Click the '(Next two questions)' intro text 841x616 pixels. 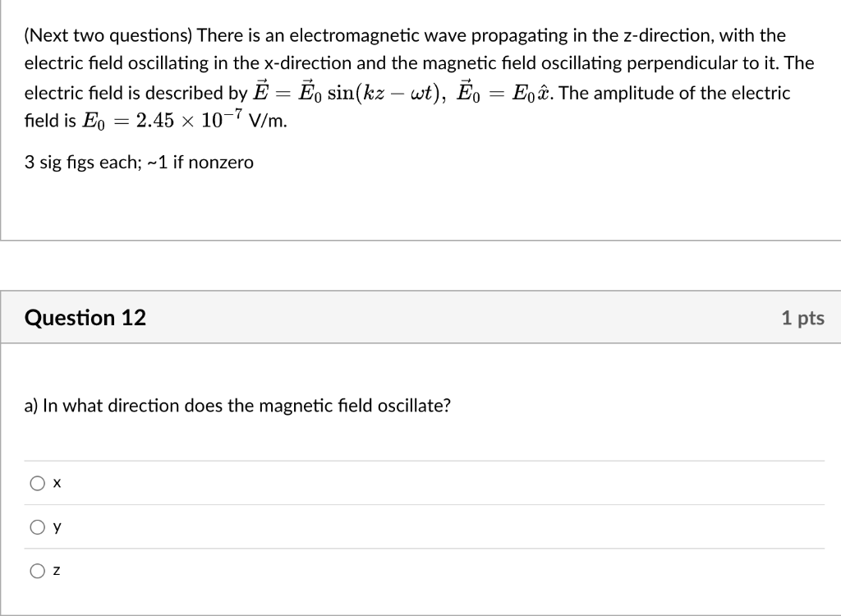pyautogui.click(x=108, y=35)
